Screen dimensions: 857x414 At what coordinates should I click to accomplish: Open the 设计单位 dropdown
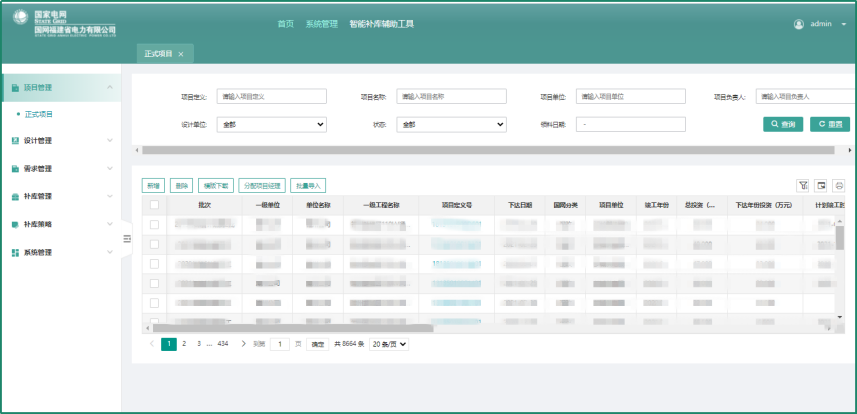[x=271, y=125]
